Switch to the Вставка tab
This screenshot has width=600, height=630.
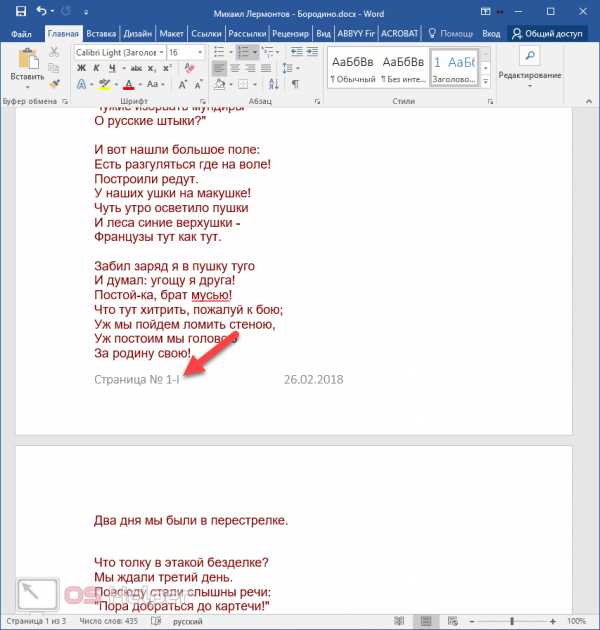101,34
